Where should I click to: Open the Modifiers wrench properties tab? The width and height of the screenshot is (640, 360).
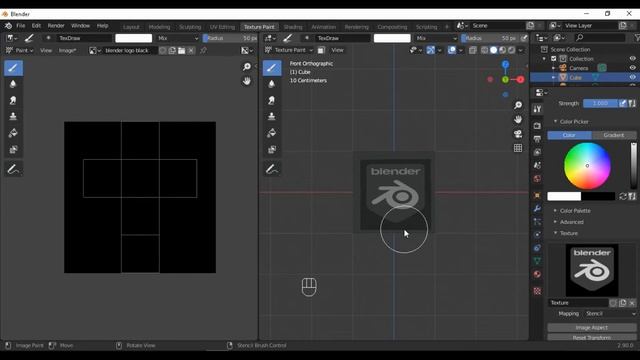537,209
